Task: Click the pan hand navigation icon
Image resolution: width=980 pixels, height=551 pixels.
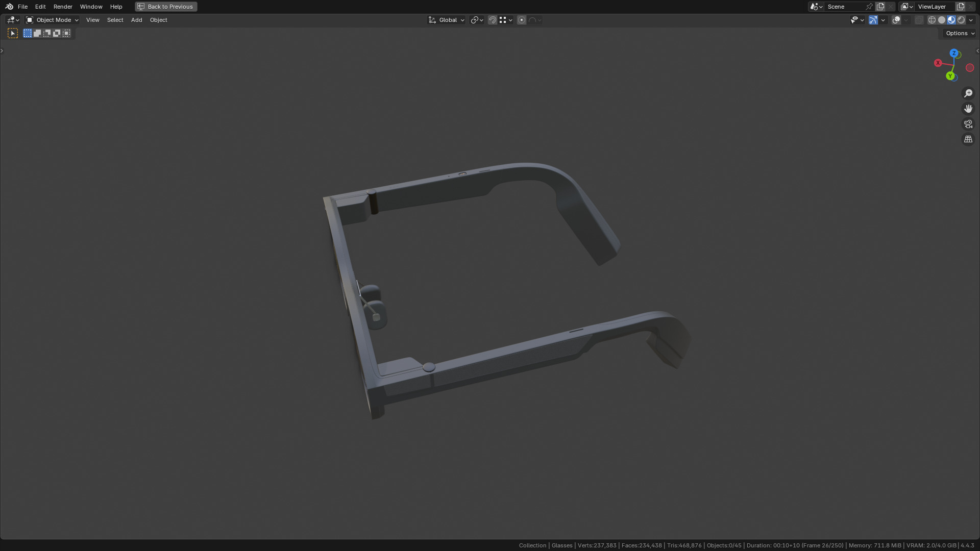Action: click(x=968, y=109)
